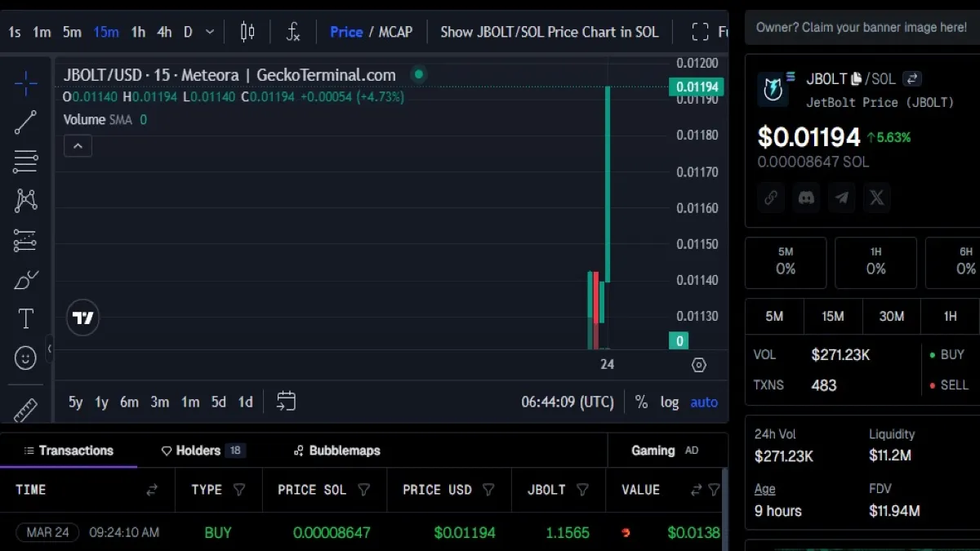Viewport: 980px width, 551px height.
Task: Click the JetBolt token logo
Action: pyautogui.click(x=773, y=89)
